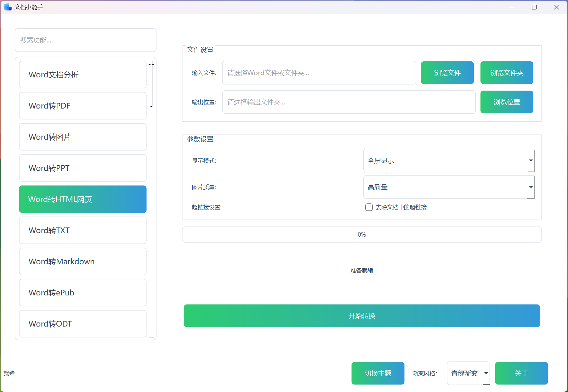Image resolution: width=568 pixels, height=392 pixels.
Task: Open the 关于 about dialog
Action: [521, 373]
